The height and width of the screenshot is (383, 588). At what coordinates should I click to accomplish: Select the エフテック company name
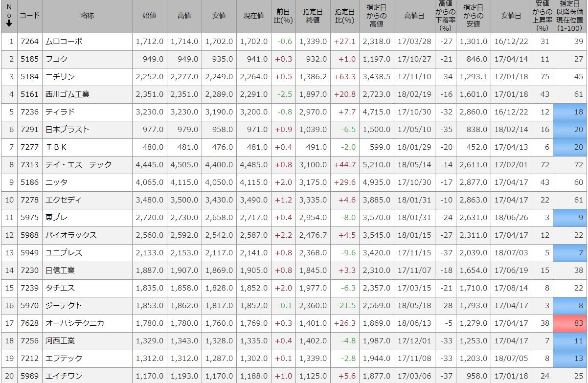point(64,359)
